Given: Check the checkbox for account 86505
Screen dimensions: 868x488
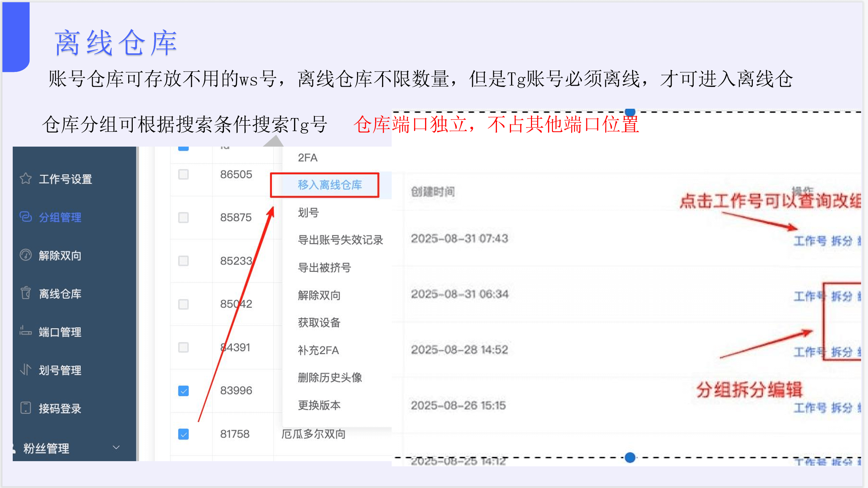Looking at the screenshot, I should (183, 174).
